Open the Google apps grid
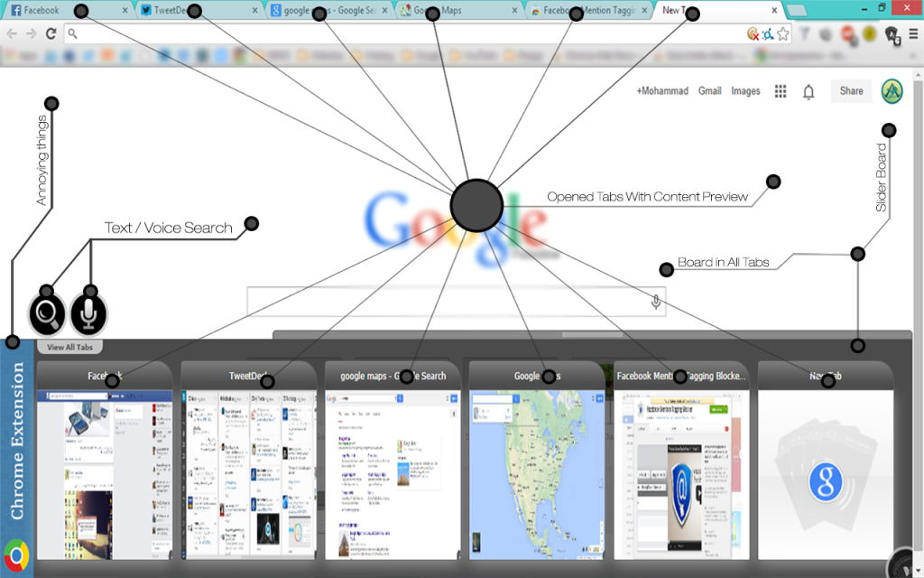The height and width of the screenshot is (578, 924). (x=781, y=91)
